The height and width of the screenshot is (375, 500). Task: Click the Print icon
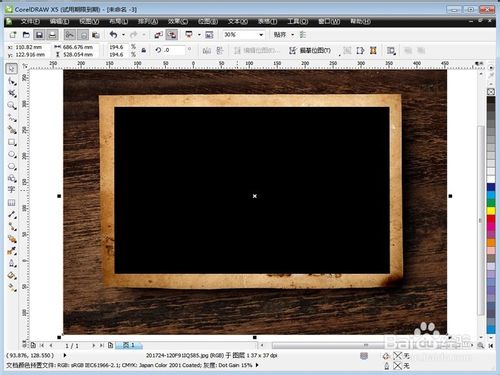pos(52,35)
